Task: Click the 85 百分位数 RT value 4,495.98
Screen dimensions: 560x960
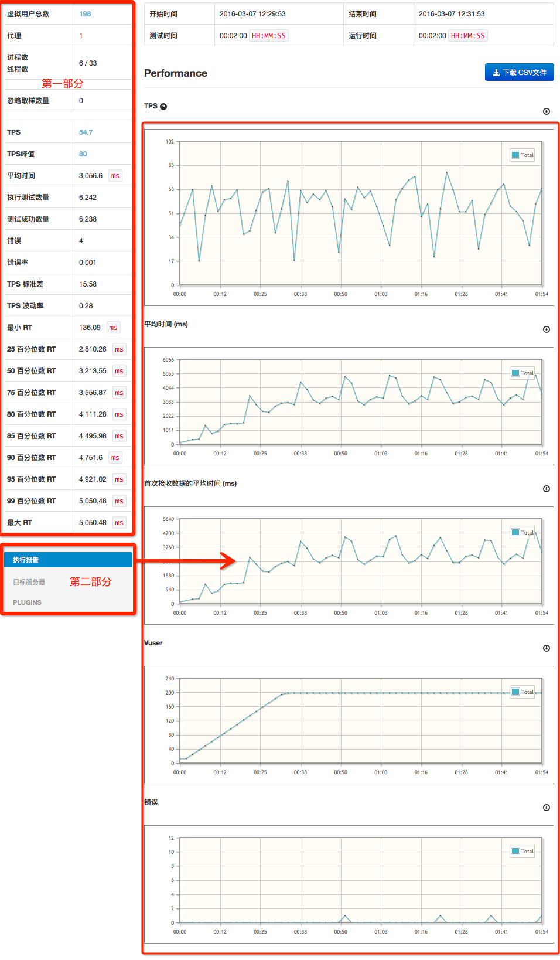Action: (x=93, y=436)
